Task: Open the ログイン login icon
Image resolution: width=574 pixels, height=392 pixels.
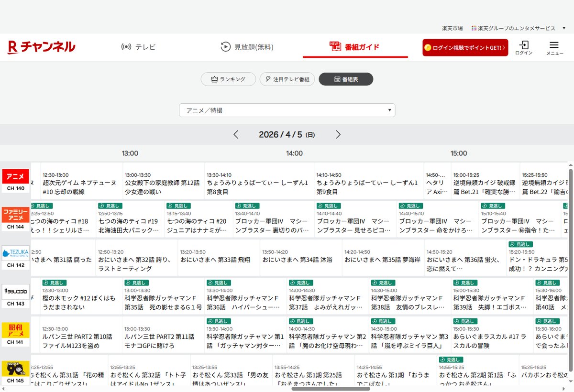Action: click(524, 48)
